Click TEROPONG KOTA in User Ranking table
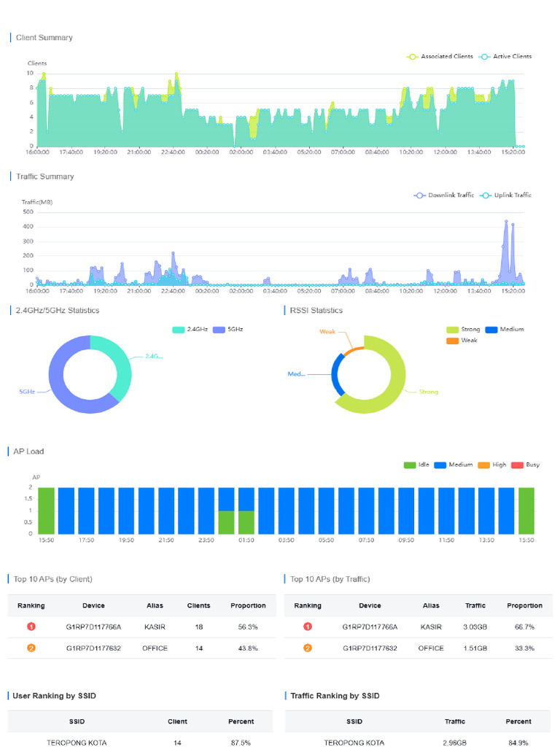The height and width of the screenshot is (747, 560). point(77,743)
